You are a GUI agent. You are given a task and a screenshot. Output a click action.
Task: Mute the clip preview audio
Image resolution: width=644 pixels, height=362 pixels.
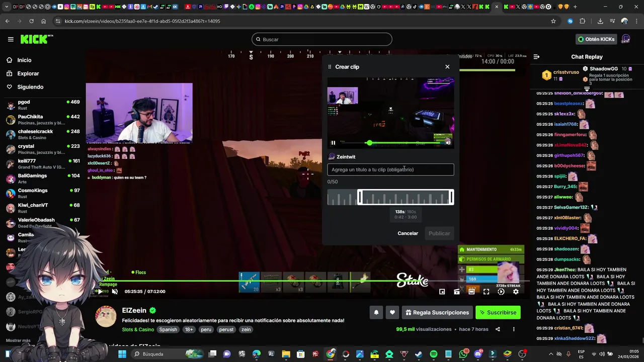pyautogui.click(x=448, y=143)
